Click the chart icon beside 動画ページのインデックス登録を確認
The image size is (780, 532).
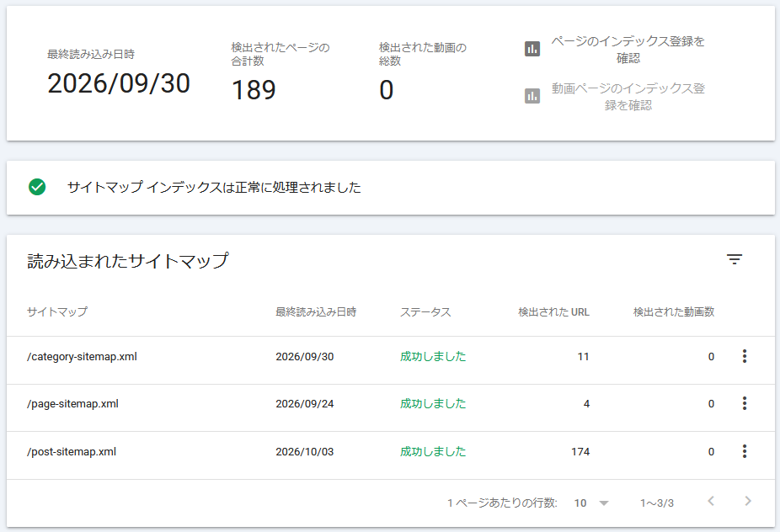532,95
